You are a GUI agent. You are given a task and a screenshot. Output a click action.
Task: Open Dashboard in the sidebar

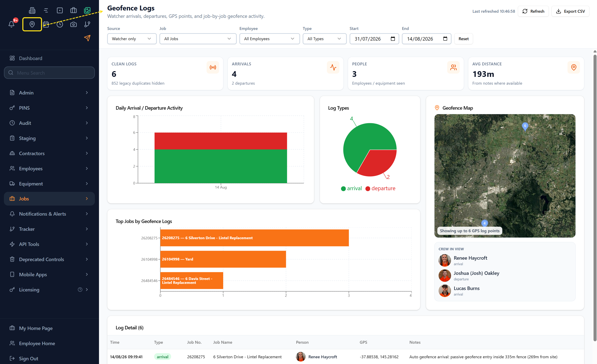pyautogui.click(x=49, y=58)
